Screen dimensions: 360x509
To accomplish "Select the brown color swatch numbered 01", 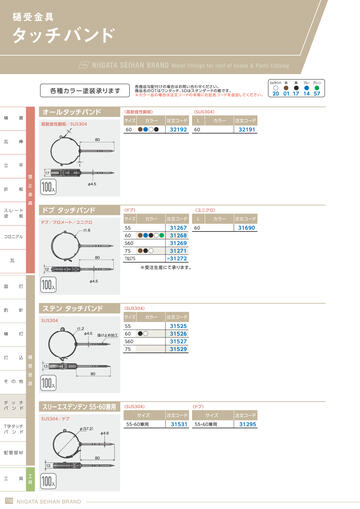I will tap(286, 88).
